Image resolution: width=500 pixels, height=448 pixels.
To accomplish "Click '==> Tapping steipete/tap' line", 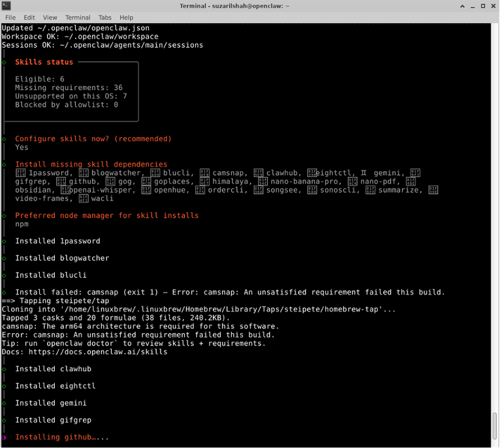I will click(x=55, y=301).
